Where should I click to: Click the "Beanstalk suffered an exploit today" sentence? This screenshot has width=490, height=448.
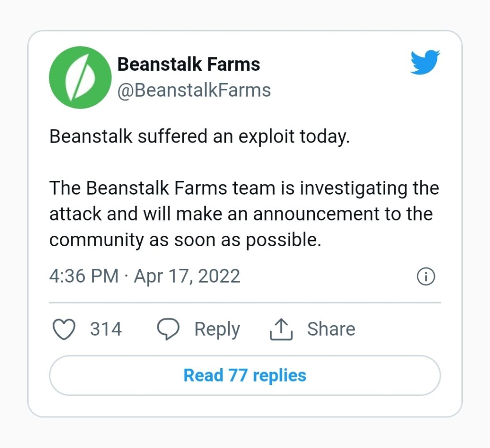pyautogui.click(x=200, y=137)
